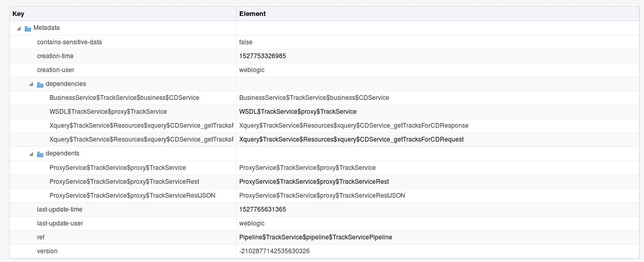Select the version row key

[47, 251]
